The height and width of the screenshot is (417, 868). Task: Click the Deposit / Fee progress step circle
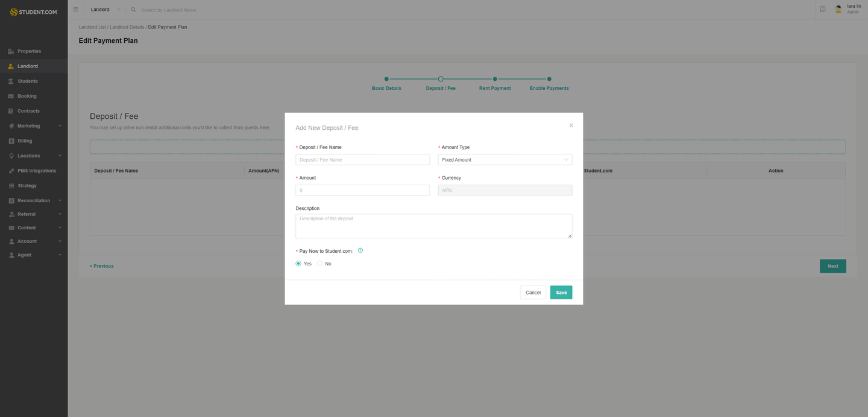(440, 79)
